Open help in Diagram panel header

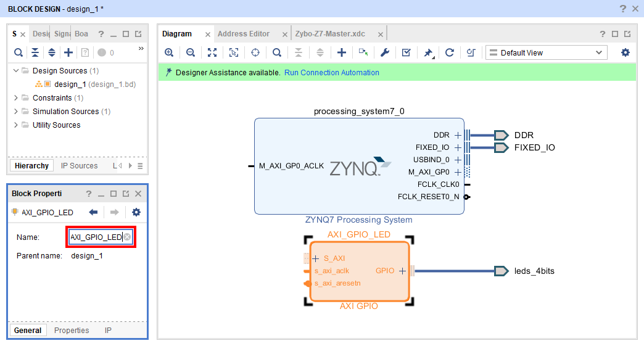click(602, 34)
